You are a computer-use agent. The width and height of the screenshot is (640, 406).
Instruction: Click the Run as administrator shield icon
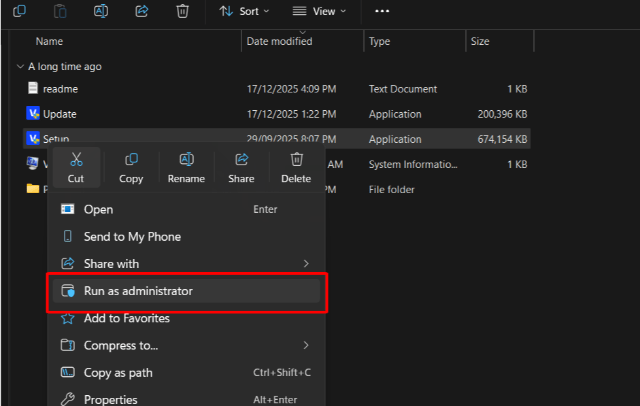coord(68,291)
